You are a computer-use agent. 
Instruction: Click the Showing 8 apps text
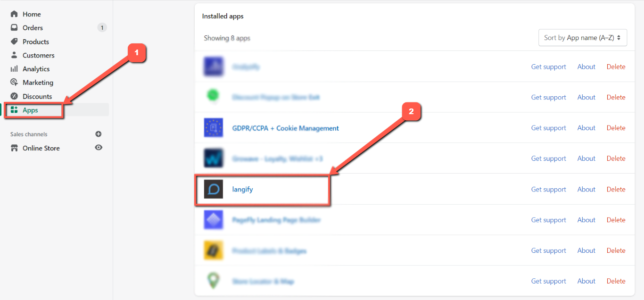[227, 38]
